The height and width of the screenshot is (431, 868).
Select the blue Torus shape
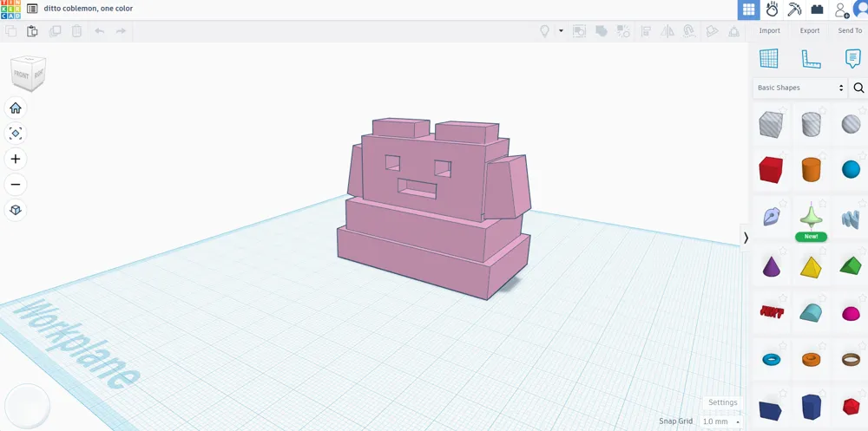click(x=771, y=360)
